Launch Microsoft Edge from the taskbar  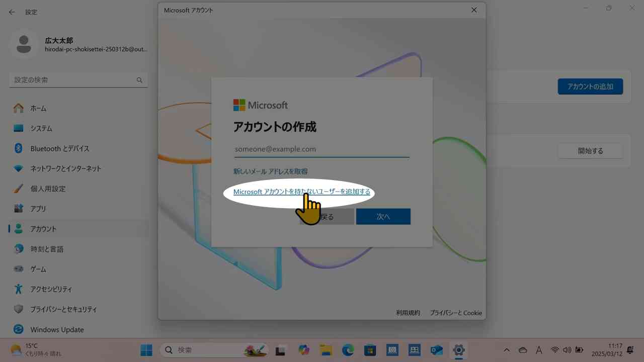click(348, 350)
